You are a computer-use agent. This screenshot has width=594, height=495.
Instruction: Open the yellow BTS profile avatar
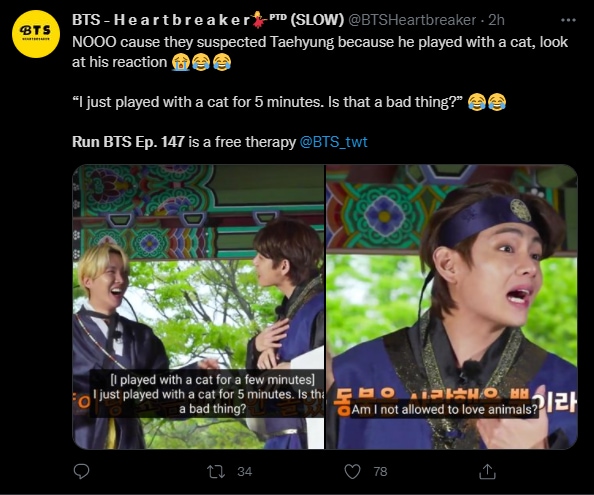point(36,34)
